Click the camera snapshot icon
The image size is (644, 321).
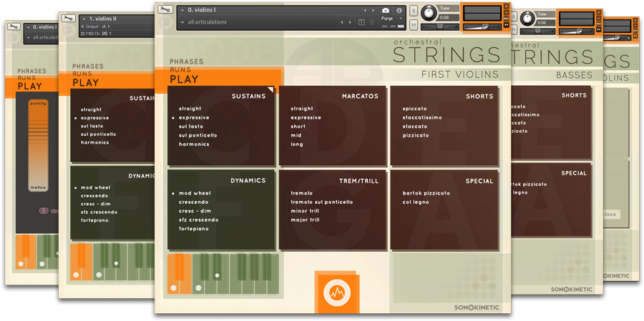[x=386, y=10]
